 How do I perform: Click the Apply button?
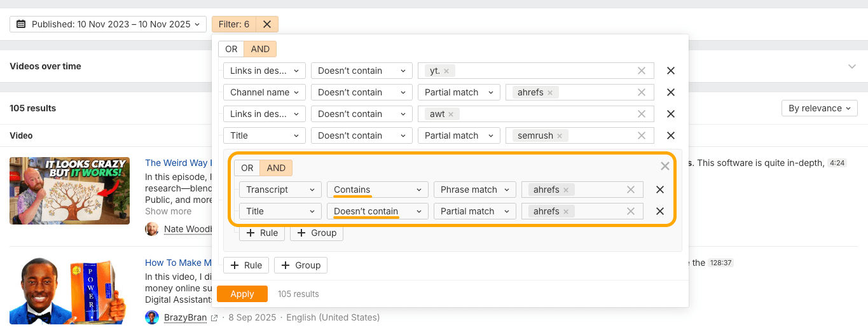point(242,294)
